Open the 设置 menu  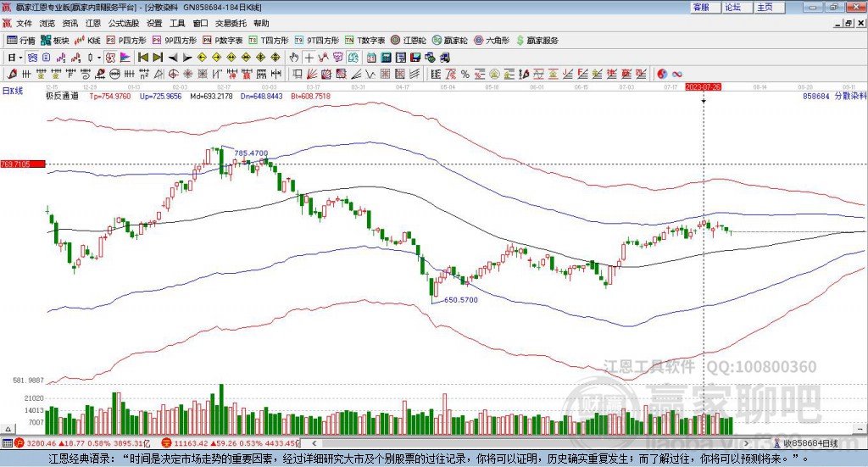[154, 23]
